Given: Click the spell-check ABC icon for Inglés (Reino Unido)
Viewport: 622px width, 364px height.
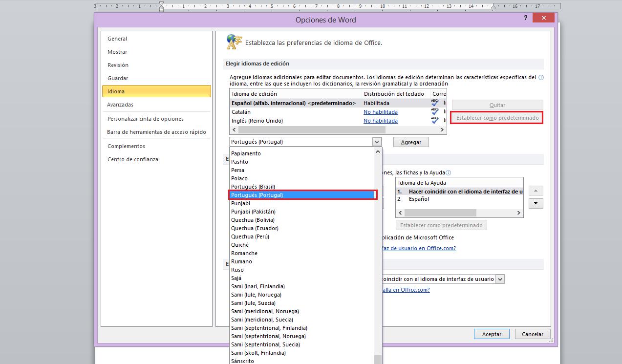Looking at the screenshot, I should [x=435, y=121].
